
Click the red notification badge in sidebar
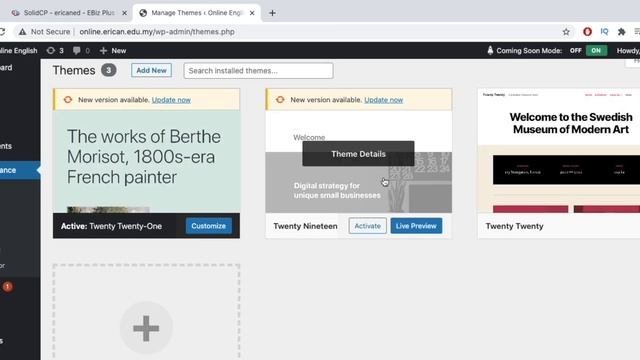pos(7,287)
